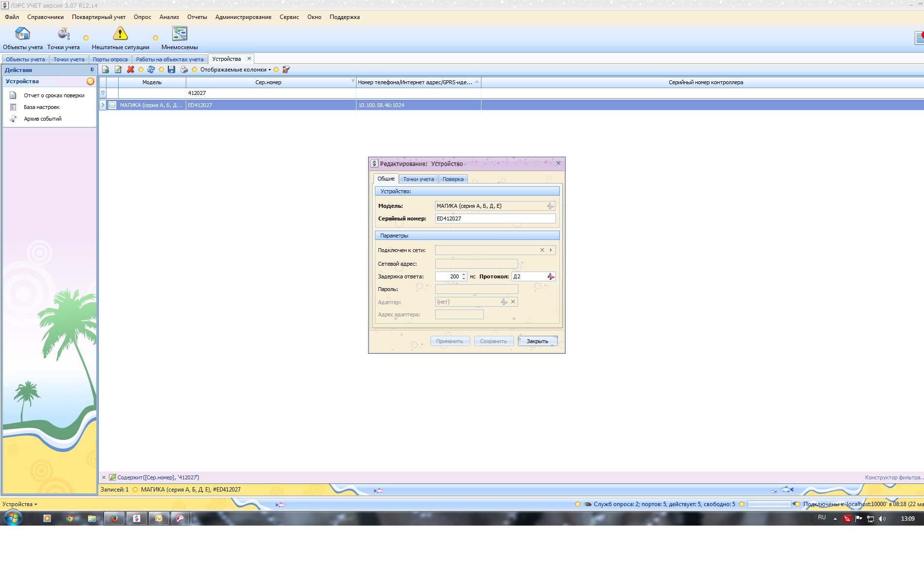Screen dimensions: 924x584
Task: Open Конструктор фильтра link
Action: point(893,477)
